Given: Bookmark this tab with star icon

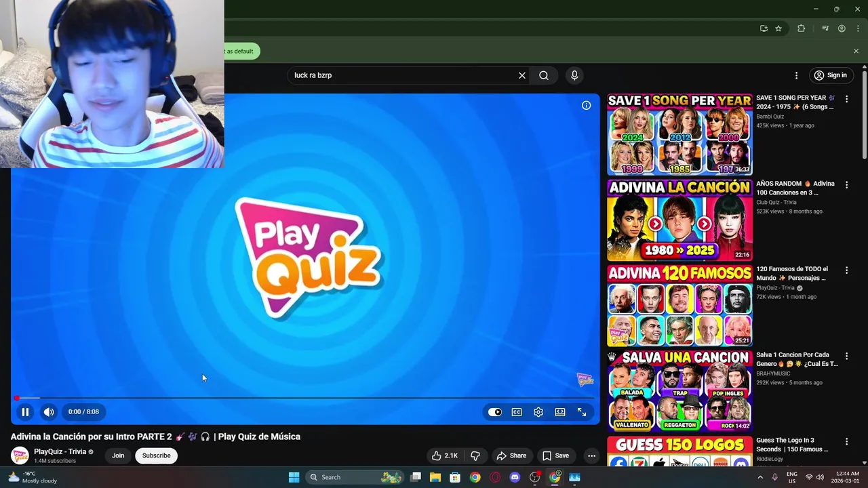Looking at the screenshot, I should pos(778,28).
